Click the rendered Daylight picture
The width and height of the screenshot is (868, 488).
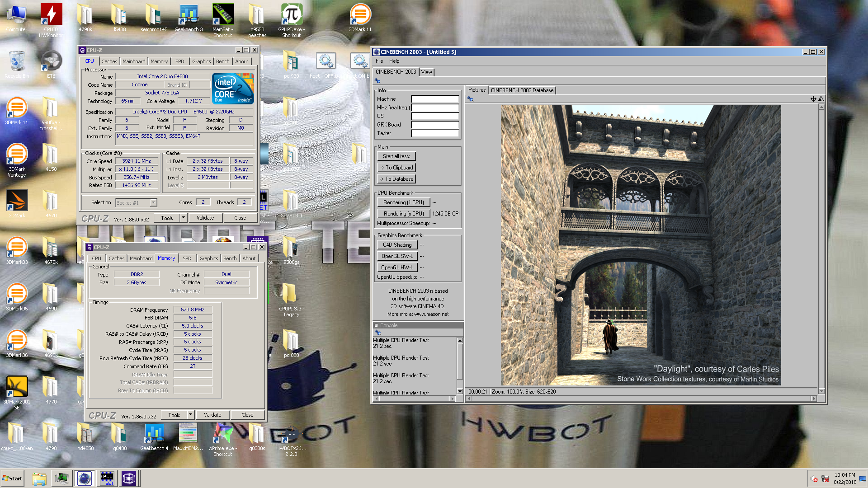[x=641, y=245]
